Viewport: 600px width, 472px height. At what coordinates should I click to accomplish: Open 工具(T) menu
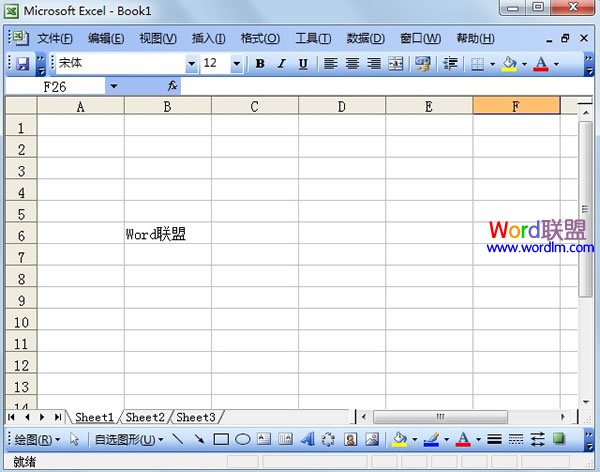coord(313,38)
